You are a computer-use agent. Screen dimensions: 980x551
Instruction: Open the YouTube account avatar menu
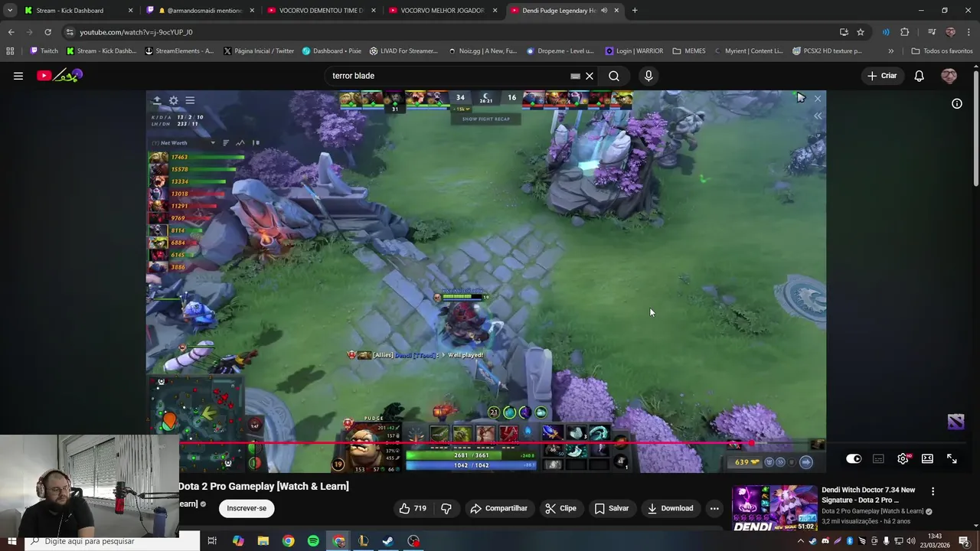click(x=949, y=76)
